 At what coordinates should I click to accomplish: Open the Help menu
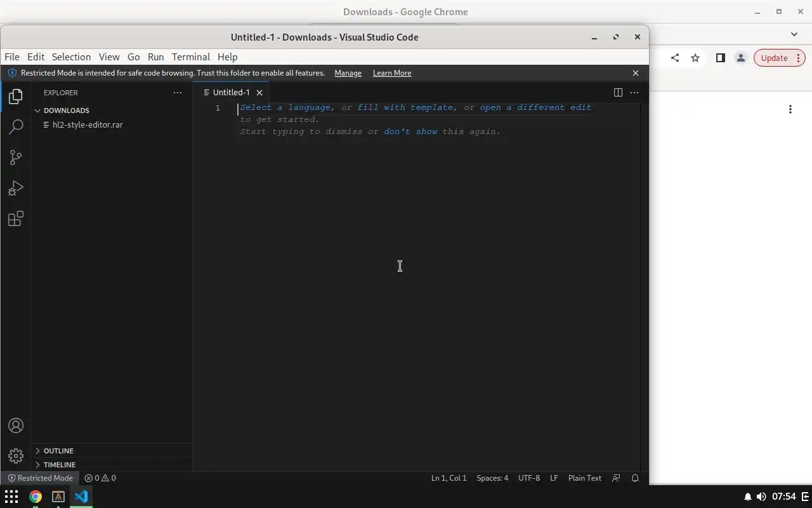coord(227,57)
